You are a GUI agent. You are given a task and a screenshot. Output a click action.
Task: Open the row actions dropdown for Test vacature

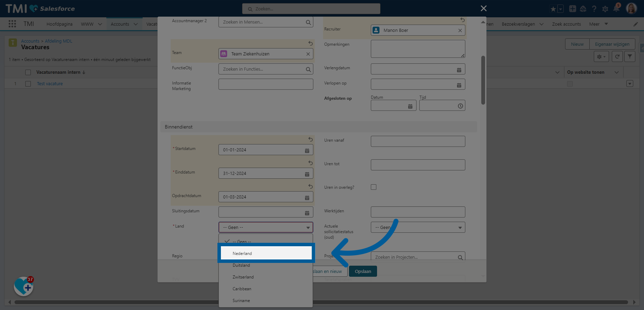click(630, 84)
